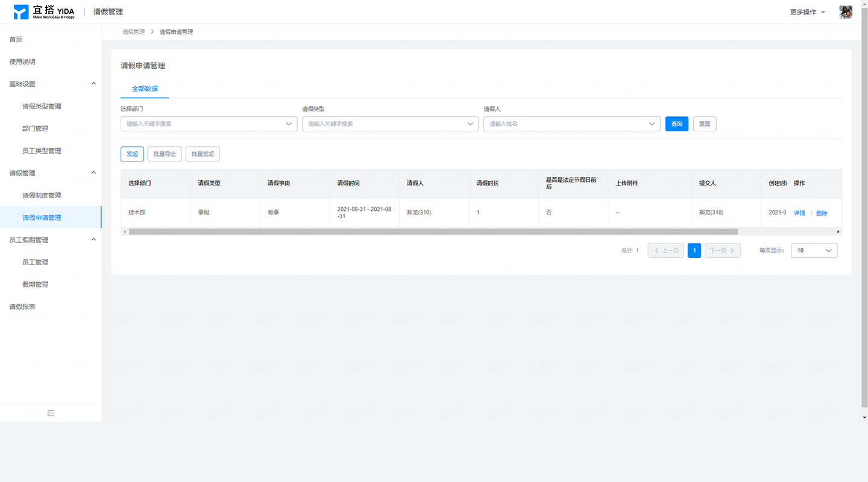Image resolution: width=868 pixels, height=482 pixels.
Task: Open the user avatar menu
Action: pos(846,12)
